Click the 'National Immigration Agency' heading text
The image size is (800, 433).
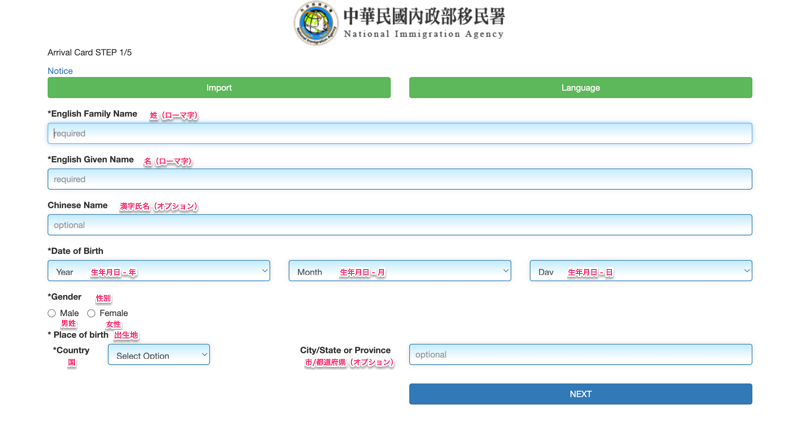423,34
